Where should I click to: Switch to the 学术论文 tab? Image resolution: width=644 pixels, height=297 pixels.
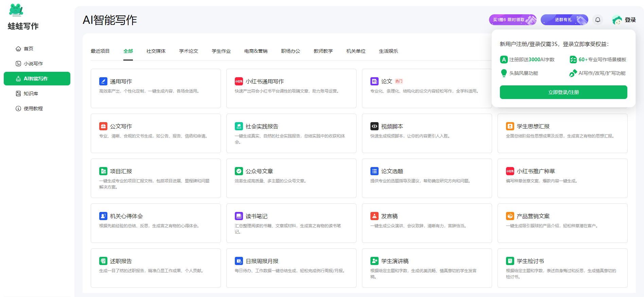point(189,51)
